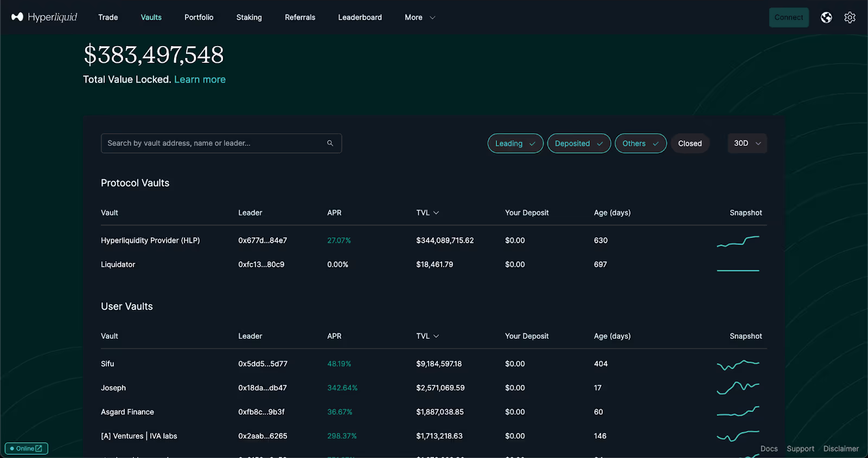Toggle the Closed filter chip

click(x=690, y=143)
